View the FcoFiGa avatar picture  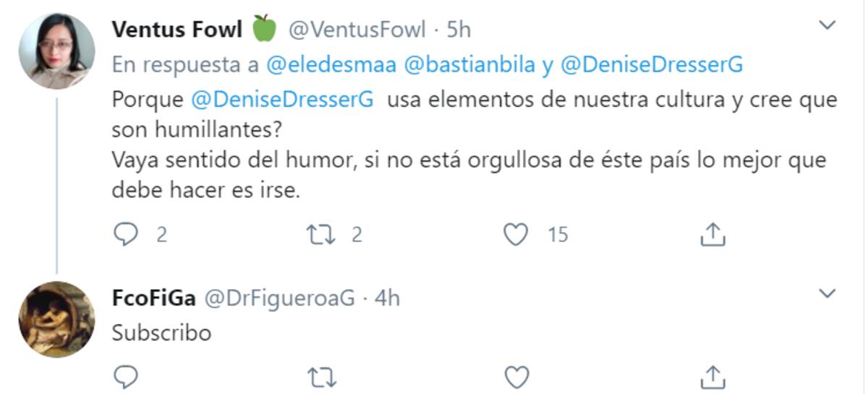coord(56,320)
